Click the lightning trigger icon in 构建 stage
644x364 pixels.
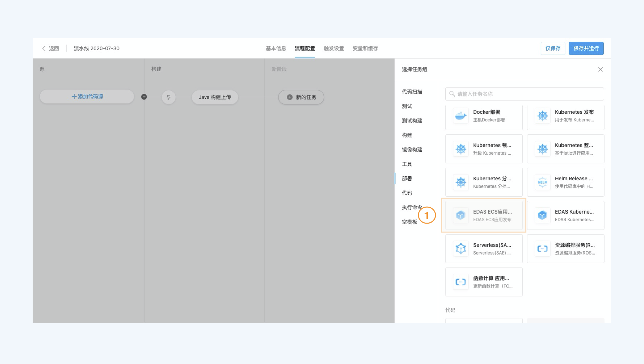[169, 97]
